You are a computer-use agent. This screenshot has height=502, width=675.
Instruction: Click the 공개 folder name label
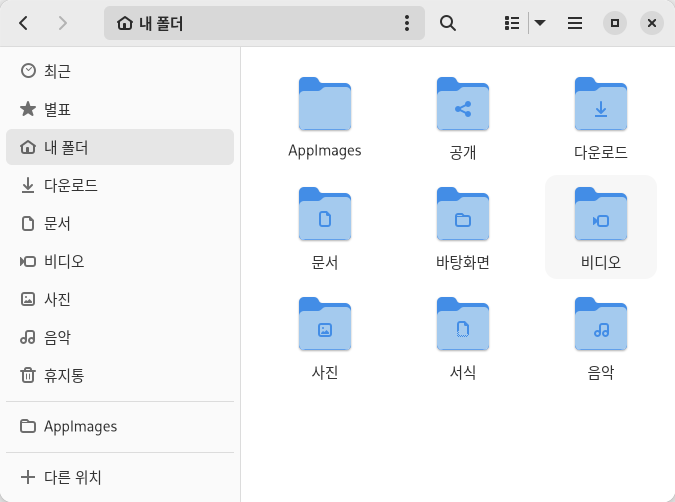click(463, 152)
